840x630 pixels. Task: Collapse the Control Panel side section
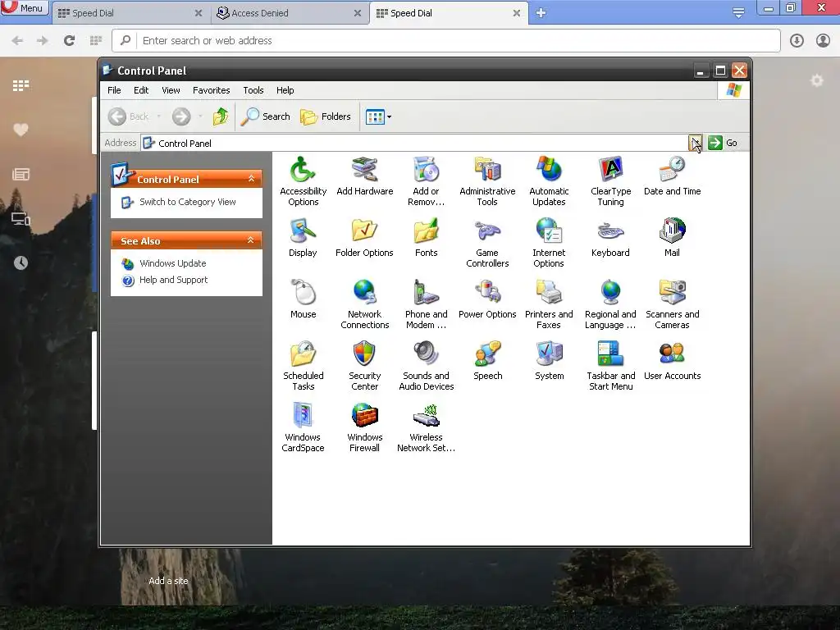coord(251,178)
